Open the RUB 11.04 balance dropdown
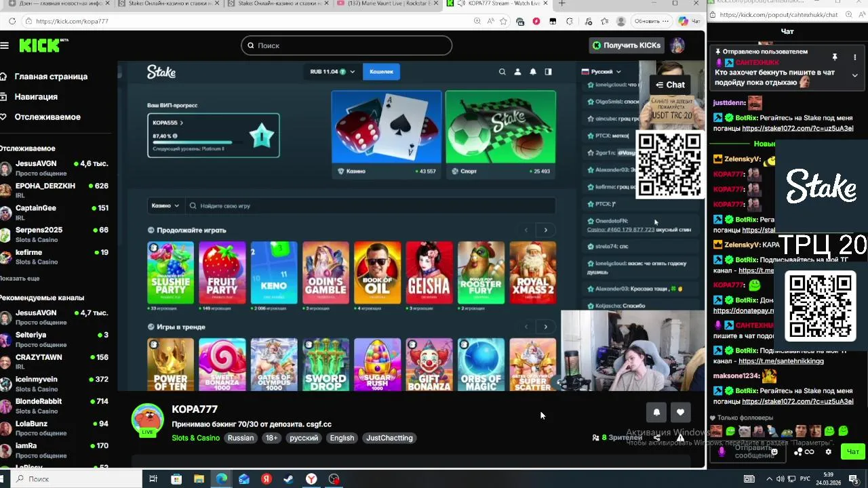Viewport: 868px width, 488px height. tap(332, 72)
